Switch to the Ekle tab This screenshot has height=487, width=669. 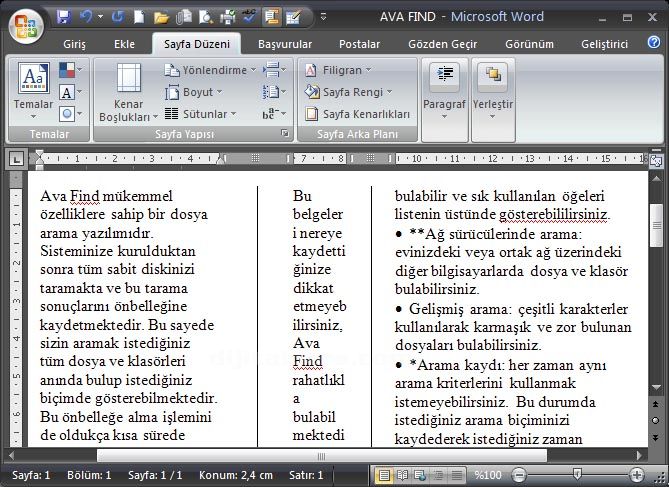coord(124,44)
